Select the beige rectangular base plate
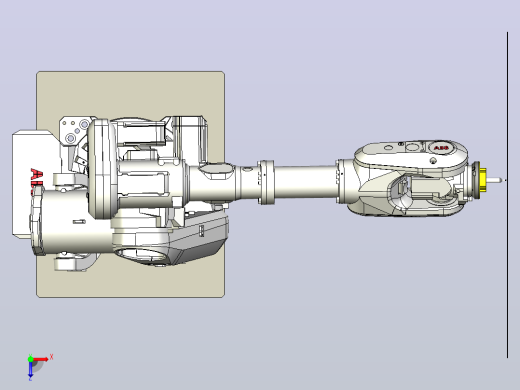 130,184
